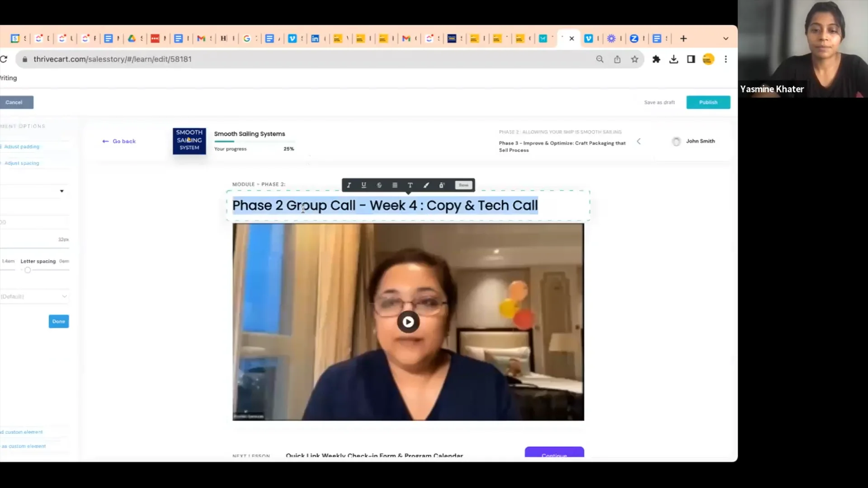Apply italic formatting to selected heading
The image size is (868, 488).
tap(349, 185)
